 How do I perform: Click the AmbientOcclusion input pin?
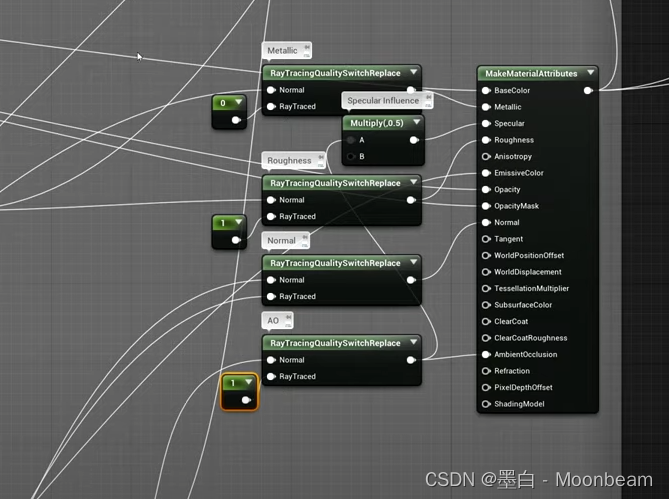click(486, 354)
